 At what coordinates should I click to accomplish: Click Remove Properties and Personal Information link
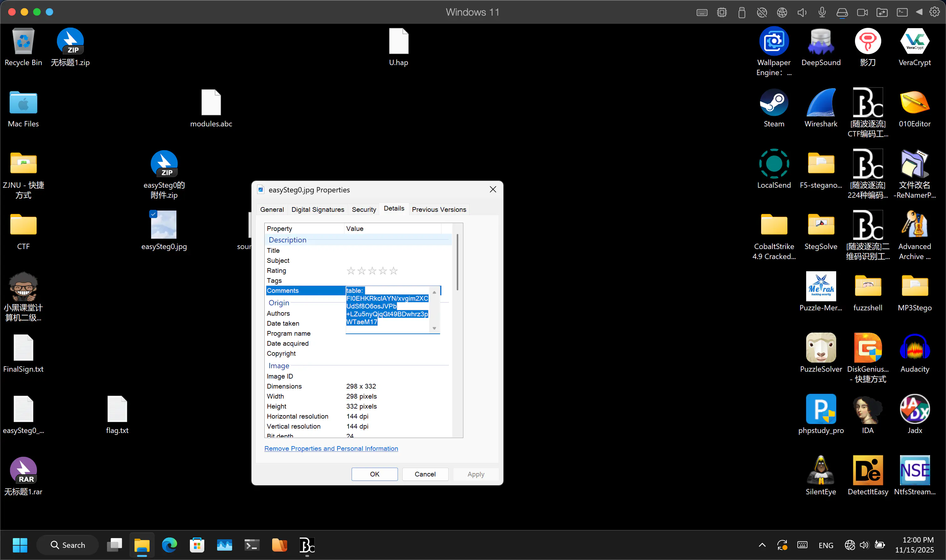(x=331, y=448)
